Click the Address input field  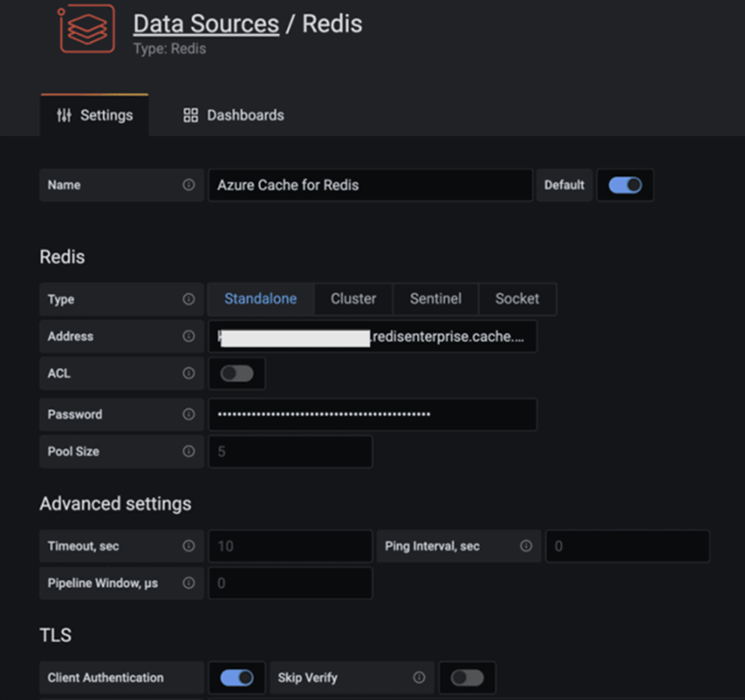coord(372,337)
